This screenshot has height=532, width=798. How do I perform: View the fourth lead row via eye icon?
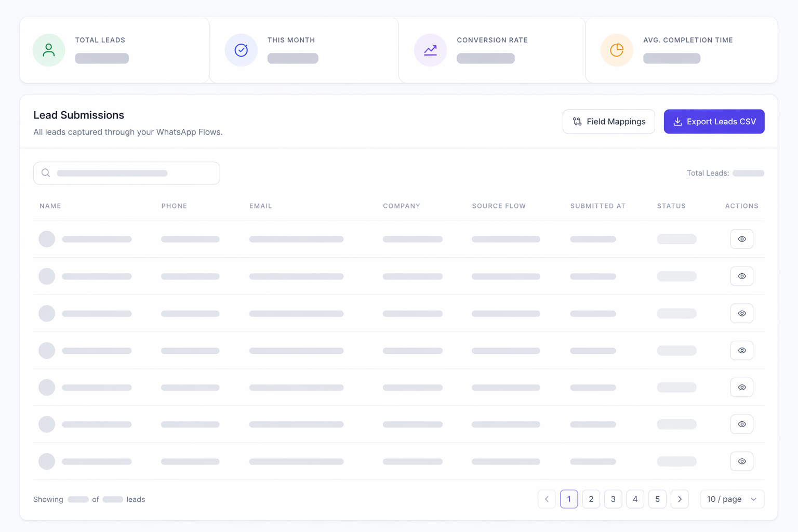pyautogui.click(x=742, y=351)
